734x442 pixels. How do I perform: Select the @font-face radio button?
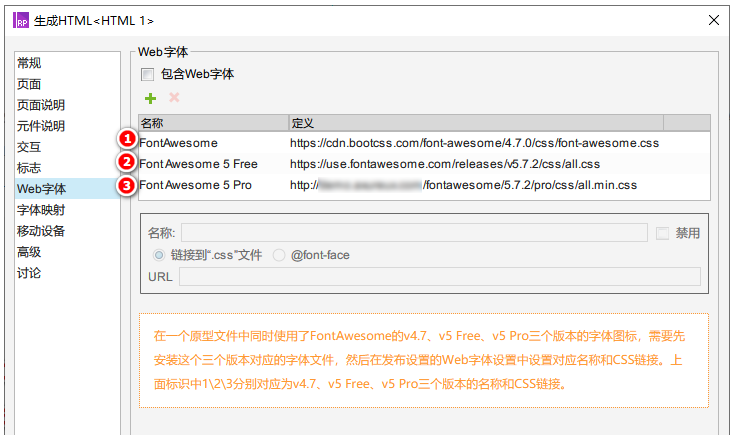(x=279, y=255)
